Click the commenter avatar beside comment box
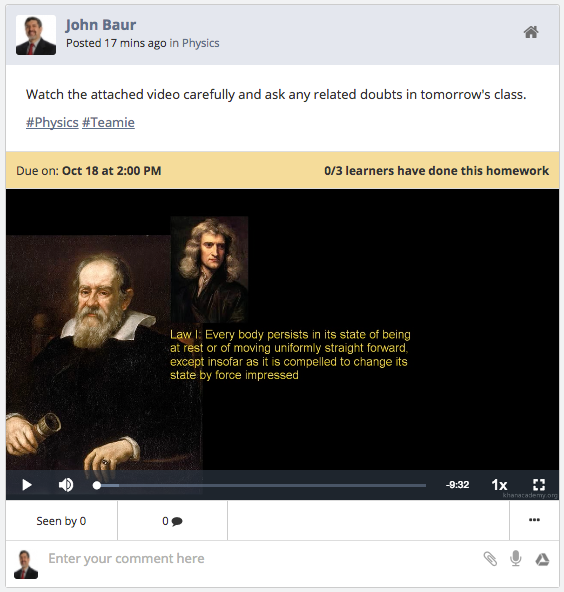This screenshot has width=564, height=592. click(x=26, y=564)
